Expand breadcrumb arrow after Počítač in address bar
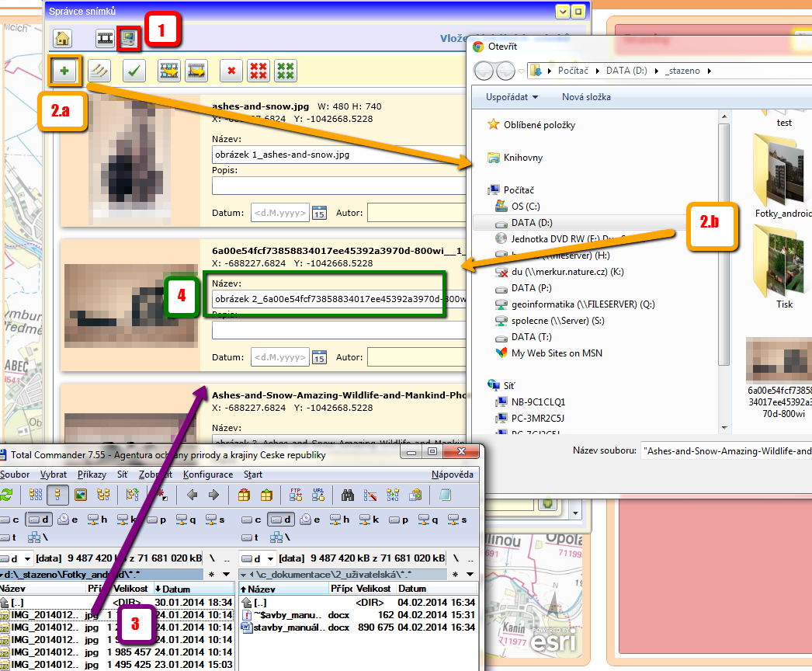The height and width of the screenshot is (671, 812). [598, 71]
